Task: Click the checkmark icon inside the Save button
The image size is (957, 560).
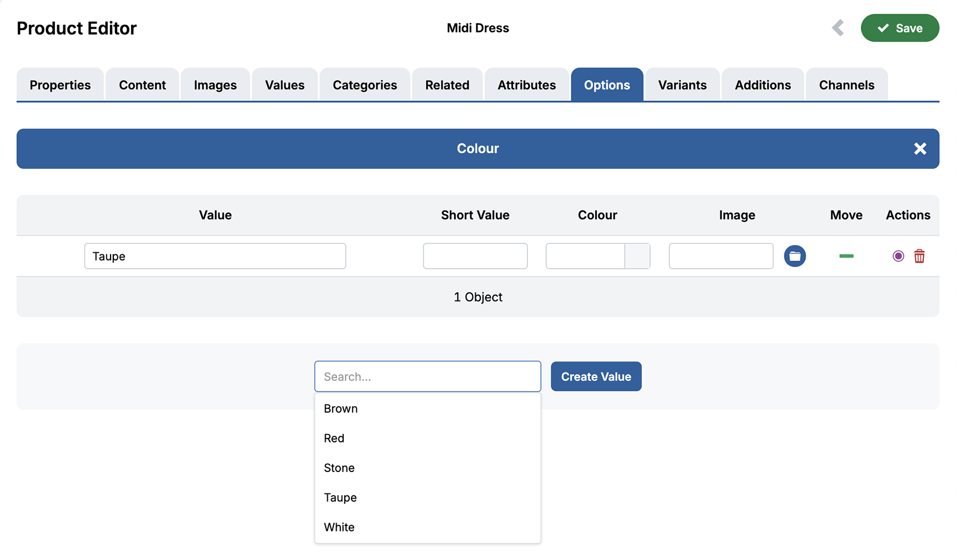Action: (884, 27)
